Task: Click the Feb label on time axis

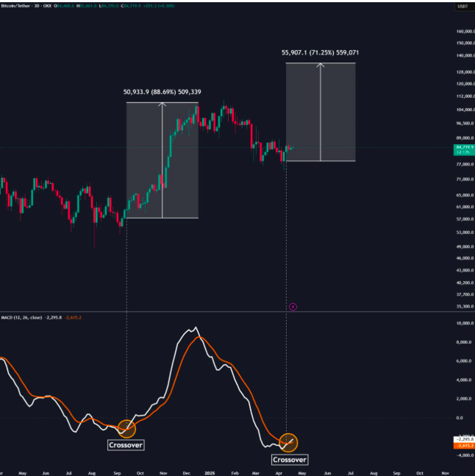Action: point(235,473)
